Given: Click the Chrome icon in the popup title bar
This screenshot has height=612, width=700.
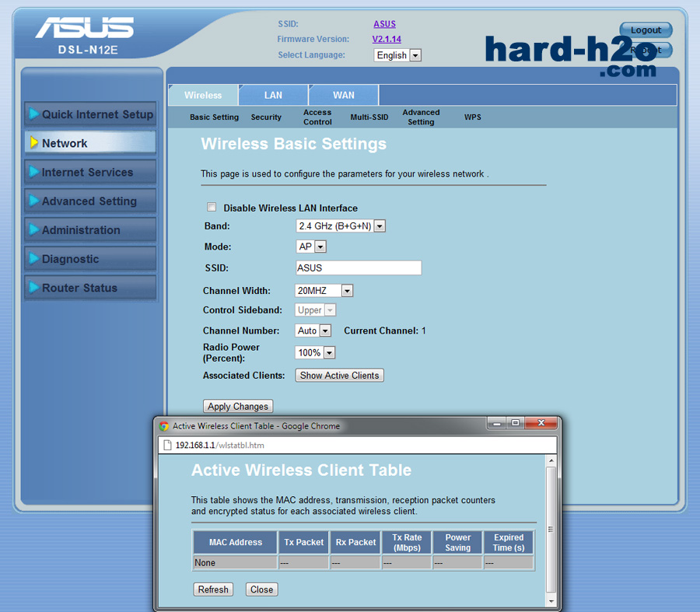Looking at the screenshot, I should [x=164, y=426].
